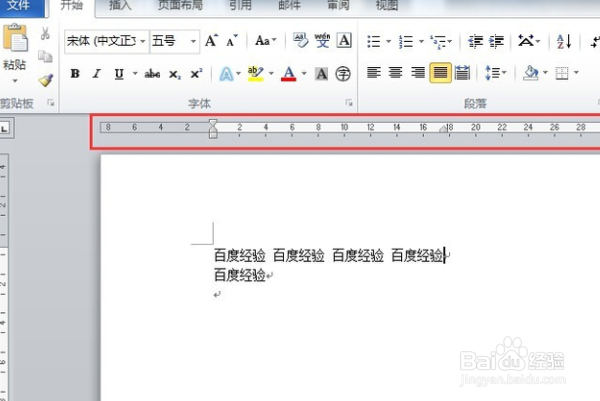Open the font size dropdown 五号
600x401 pixels.
click(x=193, y=41)
